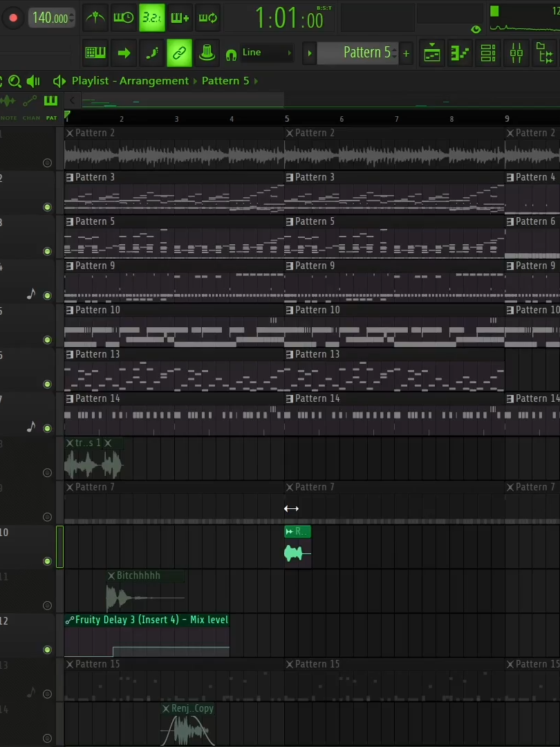560x747 pixels.
Task: Mute track 12 with its green toggle
Action: 47,649
